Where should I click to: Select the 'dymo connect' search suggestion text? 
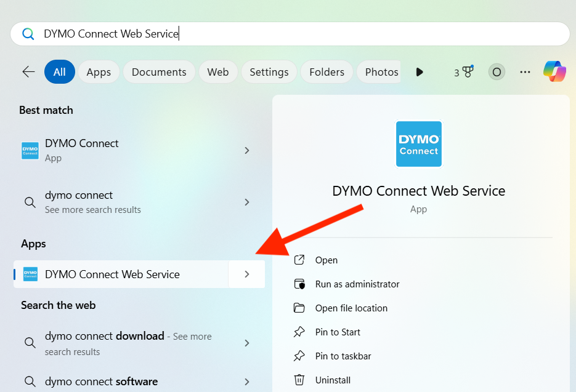pyautogui.click(x=79, y=195)
